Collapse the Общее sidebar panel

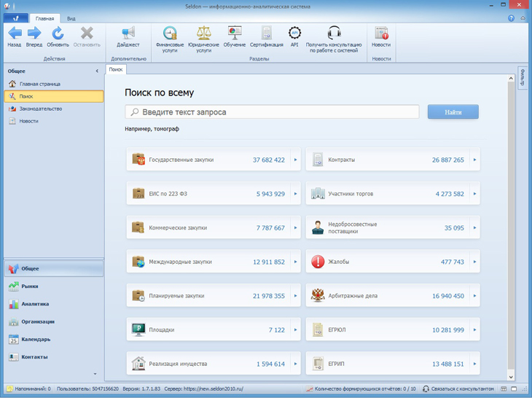click(x=97, y=71)
